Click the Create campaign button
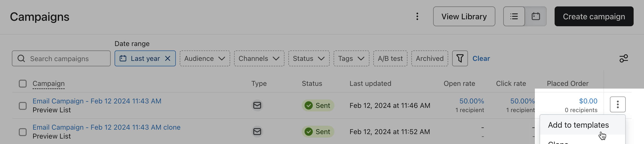This screenshot has width=644, height=144. (594, 17)
